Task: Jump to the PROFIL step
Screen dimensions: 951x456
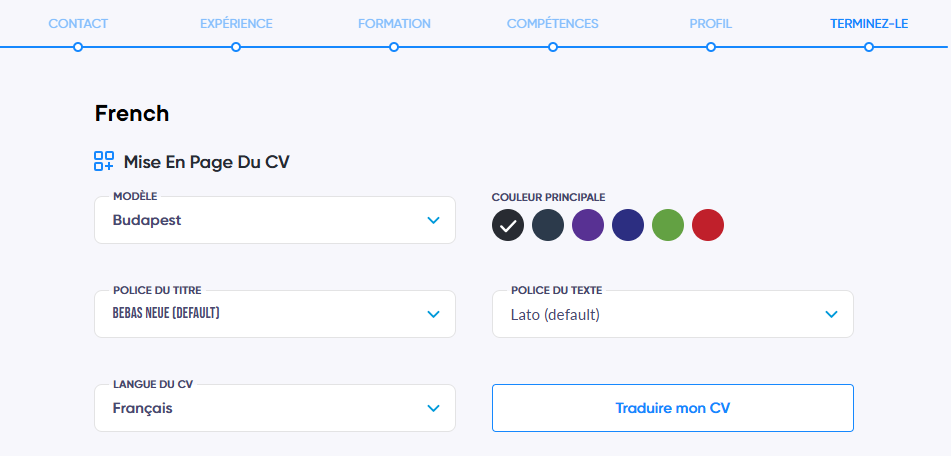Action: pyautogui.click(x=711, y=24)
